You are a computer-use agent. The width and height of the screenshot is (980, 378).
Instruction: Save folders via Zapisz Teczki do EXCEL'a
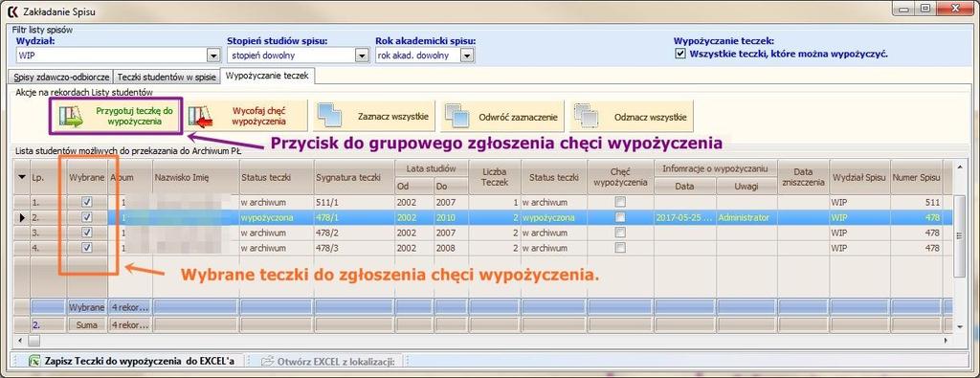coord(140,361)
